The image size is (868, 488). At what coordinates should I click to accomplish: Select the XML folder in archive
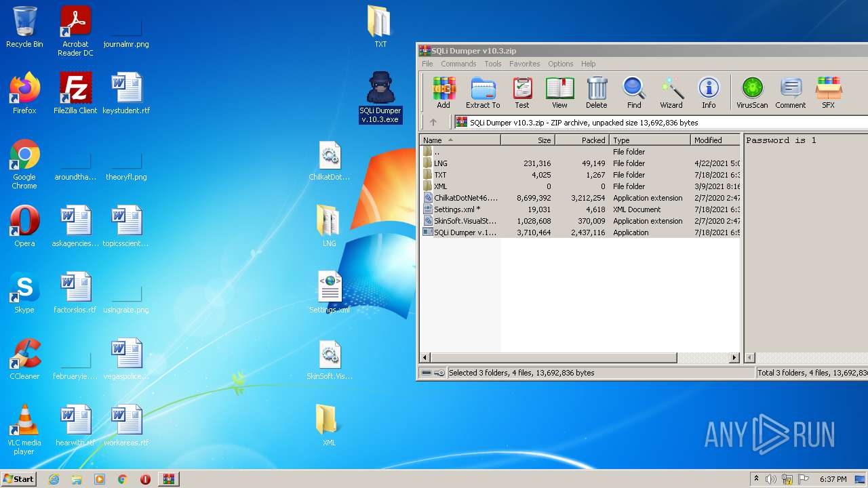click(x=580, y=186)
